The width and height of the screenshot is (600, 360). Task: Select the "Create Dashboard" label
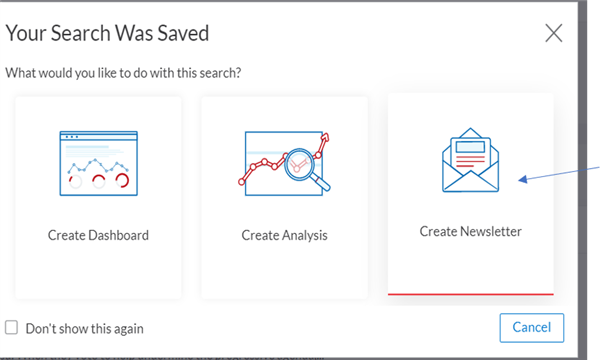[98, 235]
